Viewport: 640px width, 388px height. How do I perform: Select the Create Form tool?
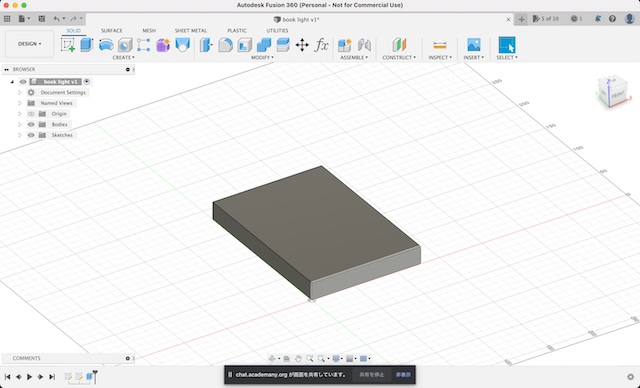point(163,45)
